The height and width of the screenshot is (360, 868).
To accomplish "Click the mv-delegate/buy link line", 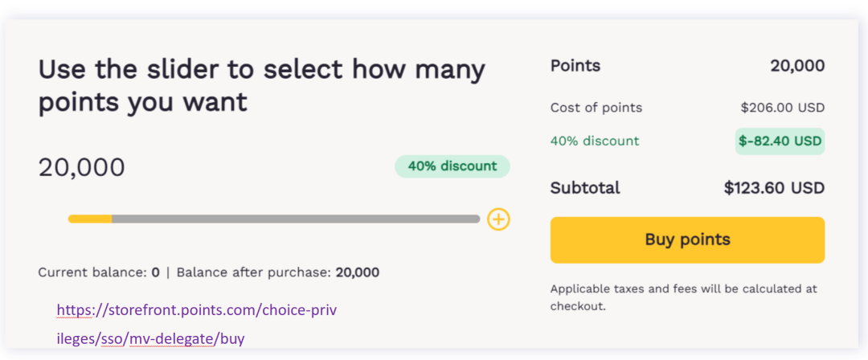I will point(150,338).
